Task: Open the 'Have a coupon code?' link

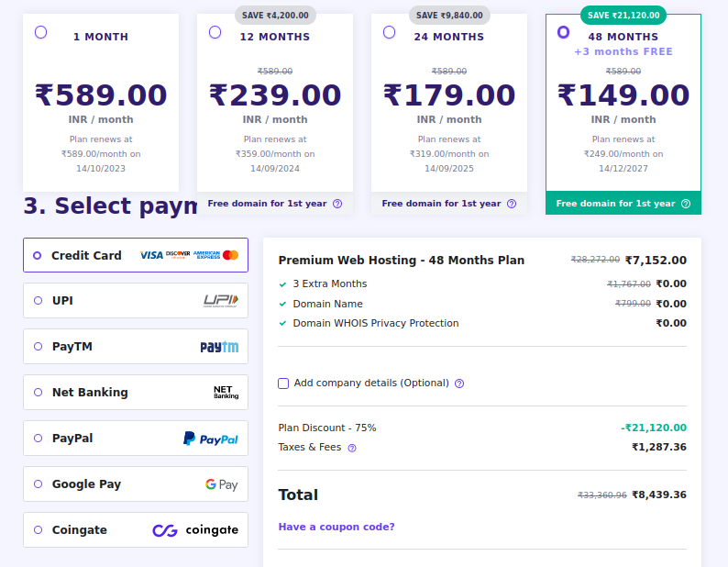Action: point(336,527)
